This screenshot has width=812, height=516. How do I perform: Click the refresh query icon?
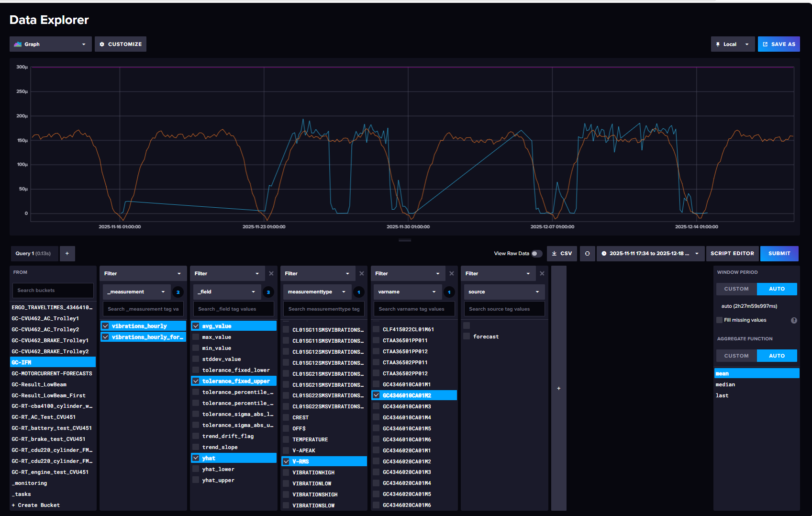[587, 253]
